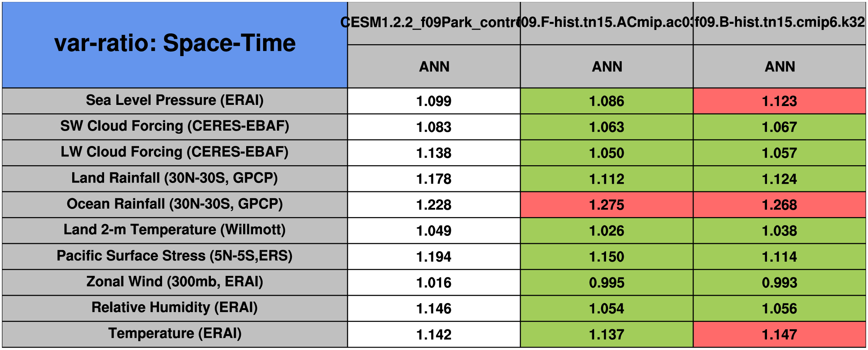
Task: Click the Relative Humidity (ERAI) label
Action: coord(175,307)
